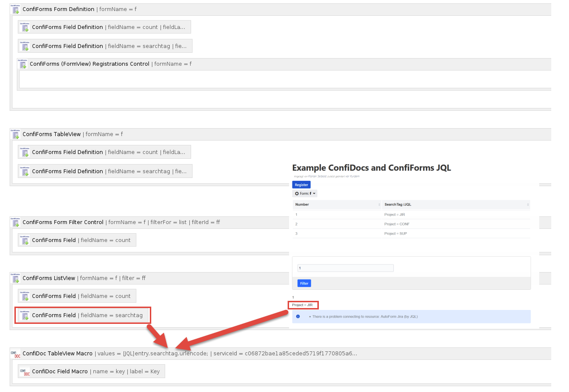Select the ConfiForms Form Filter Control macro icon
Viewport: 569px width, 392px height.
point(15,222)
